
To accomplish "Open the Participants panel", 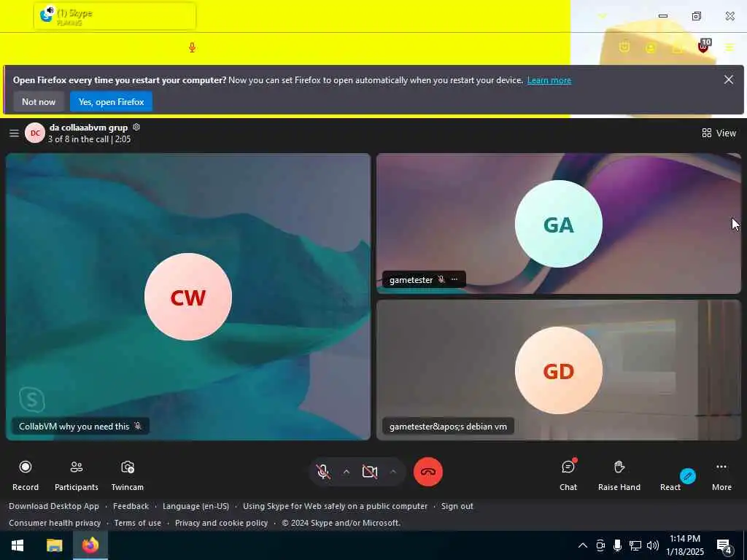I will click(76, 475).
